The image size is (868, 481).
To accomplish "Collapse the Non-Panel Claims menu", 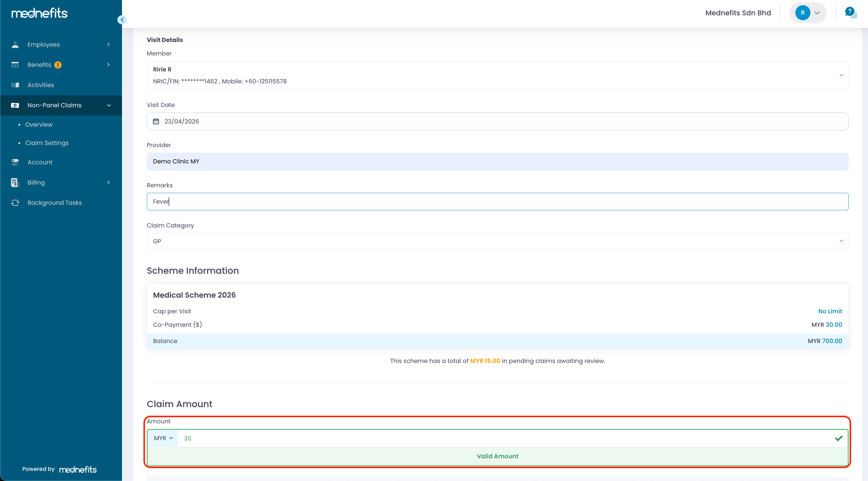I will 108,105.
